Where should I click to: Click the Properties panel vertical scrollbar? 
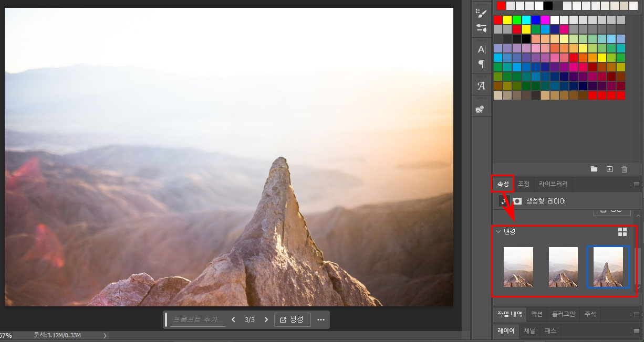coord(638,266)
